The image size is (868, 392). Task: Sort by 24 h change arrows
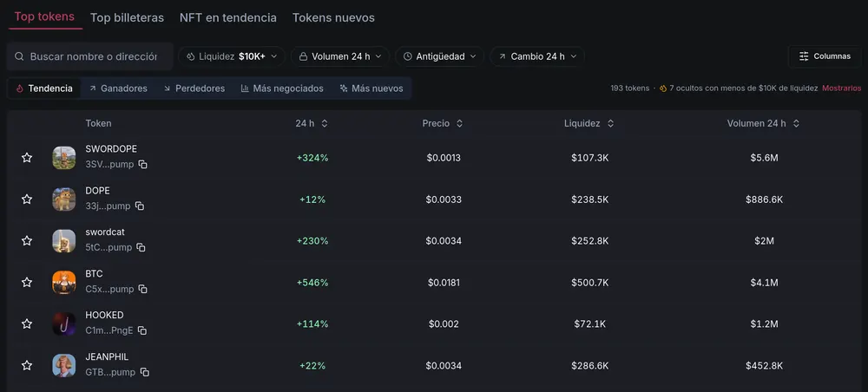point(325,123)
